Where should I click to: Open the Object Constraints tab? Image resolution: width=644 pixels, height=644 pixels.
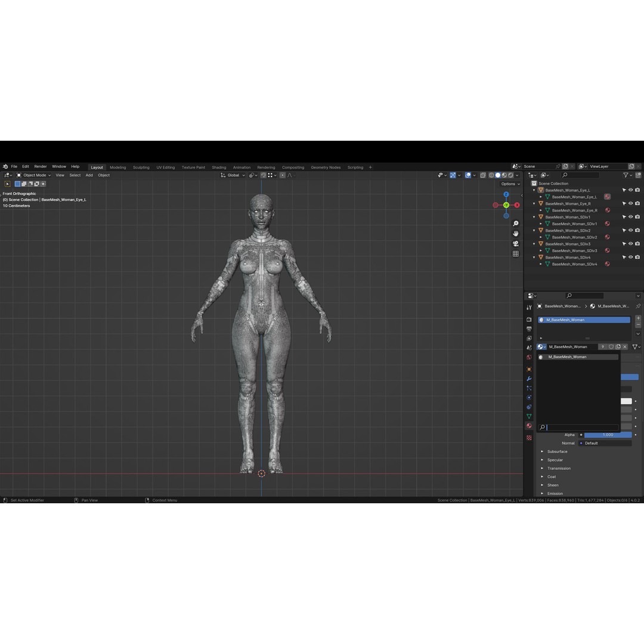pos(529,407)
